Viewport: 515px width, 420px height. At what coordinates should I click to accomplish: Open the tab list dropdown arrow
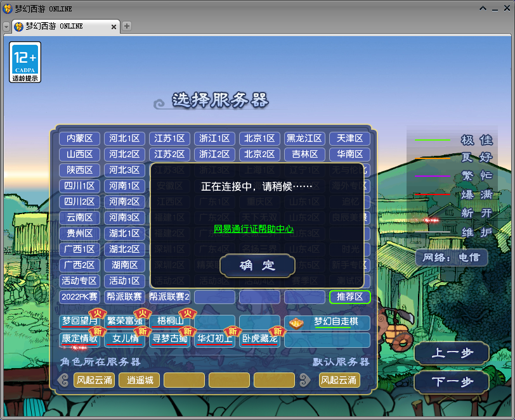pyautogui.click(x=6, y=27)
